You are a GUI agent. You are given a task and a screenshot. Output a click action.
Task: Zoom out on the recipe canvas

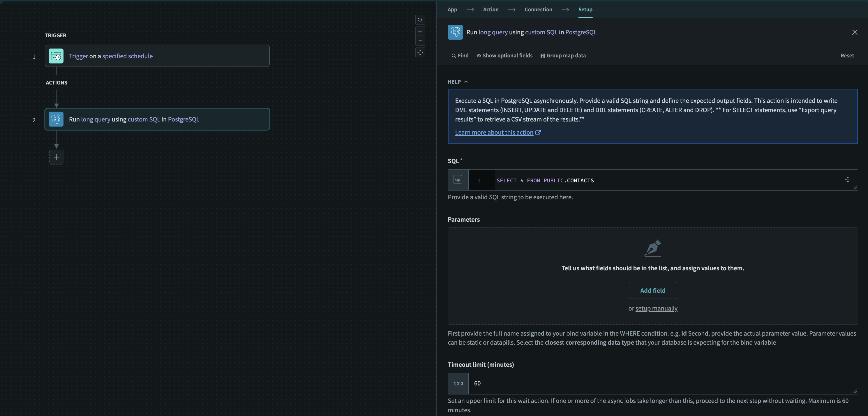420,41
